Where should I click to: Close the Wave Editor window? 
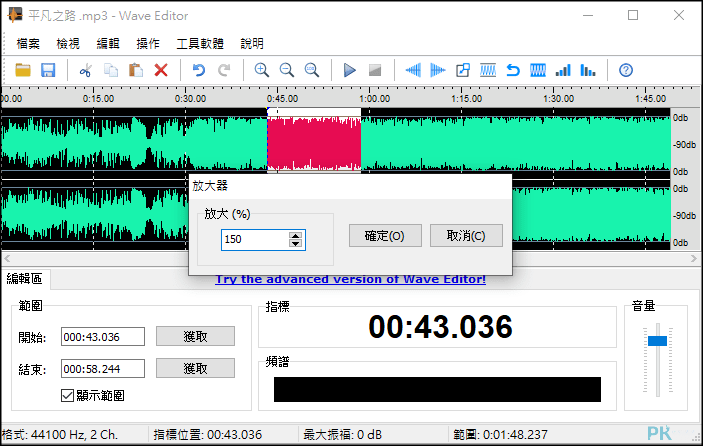pos(679,15)
